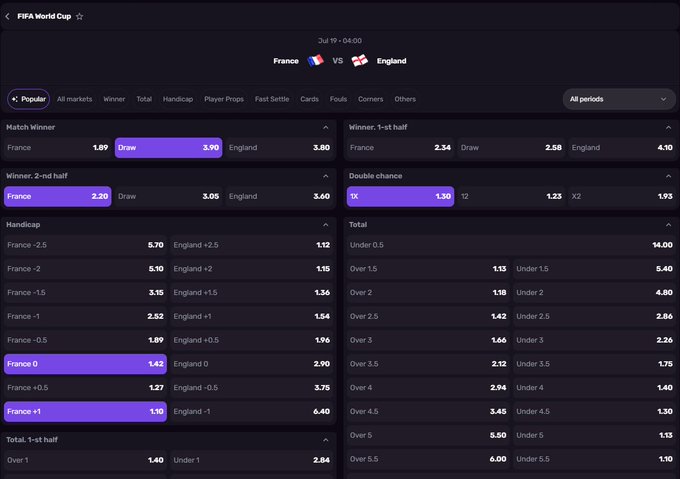This screenshot has height=479, width=680.
Task: Collapse the Winner. 2-nd half section
Action: (x=326, y=176)
